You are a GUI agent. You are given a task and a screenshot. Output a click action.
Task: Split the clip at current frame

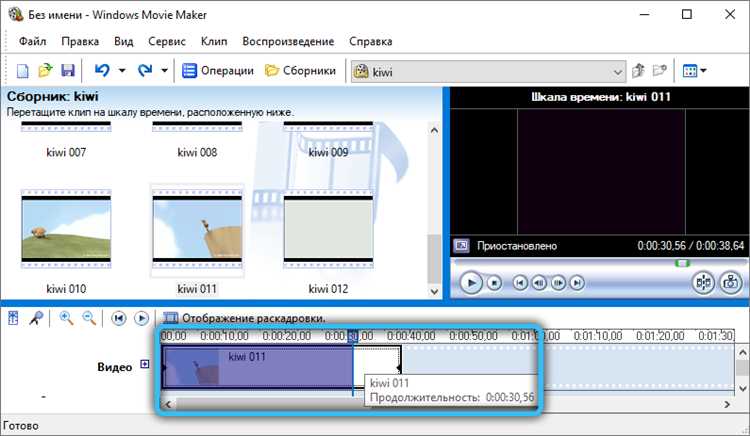pos(703,283)
